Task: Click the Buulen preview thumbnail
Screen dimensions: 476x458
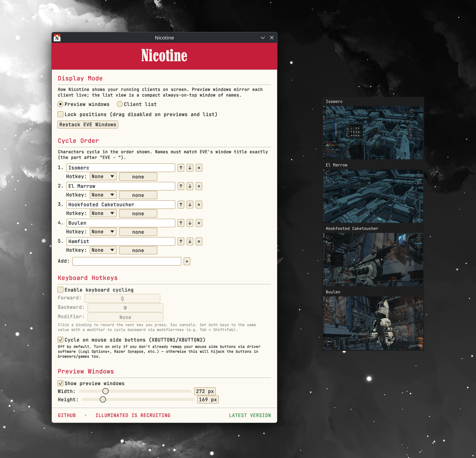Action: point(373,323)
